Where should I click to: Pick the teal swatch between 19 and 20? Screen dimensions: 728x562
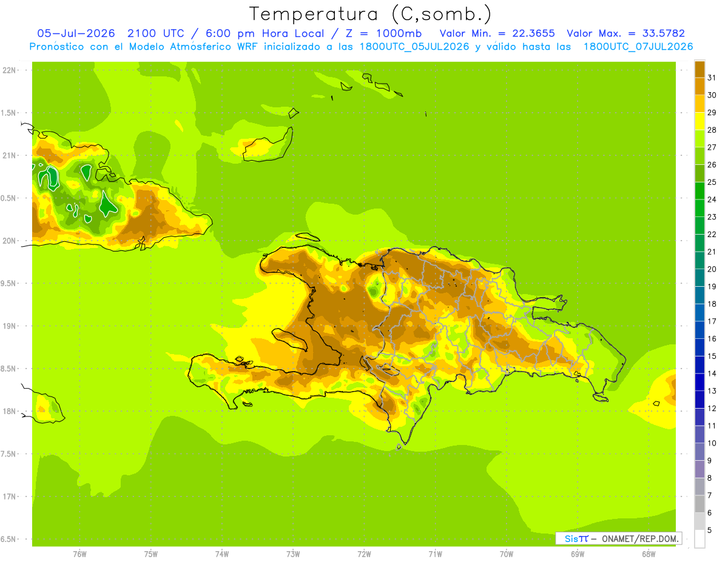coord(699,278)
